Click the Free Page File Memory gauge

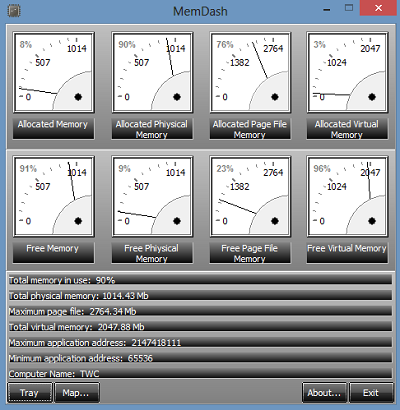(250, 196)
